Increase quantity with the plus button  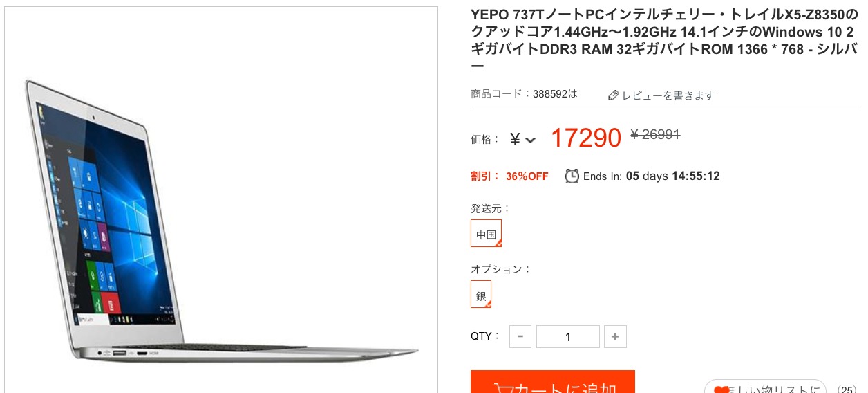(614, 337)
